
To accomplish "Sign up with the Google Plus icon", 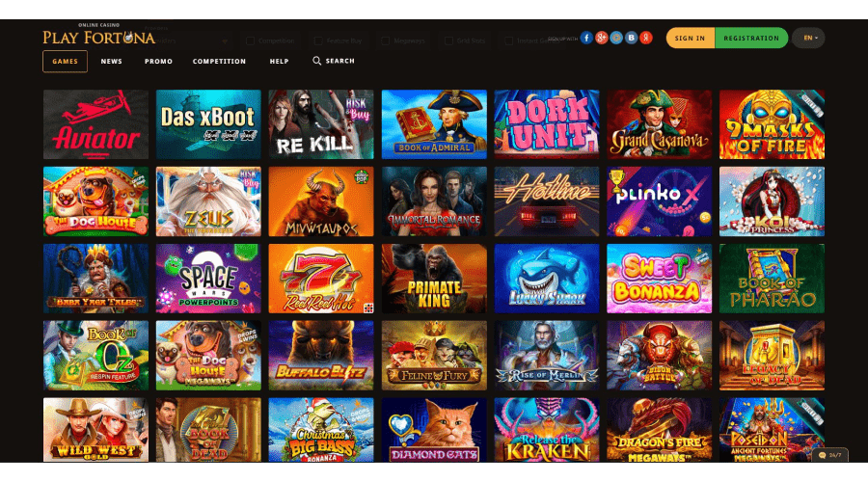I will 602,38.
